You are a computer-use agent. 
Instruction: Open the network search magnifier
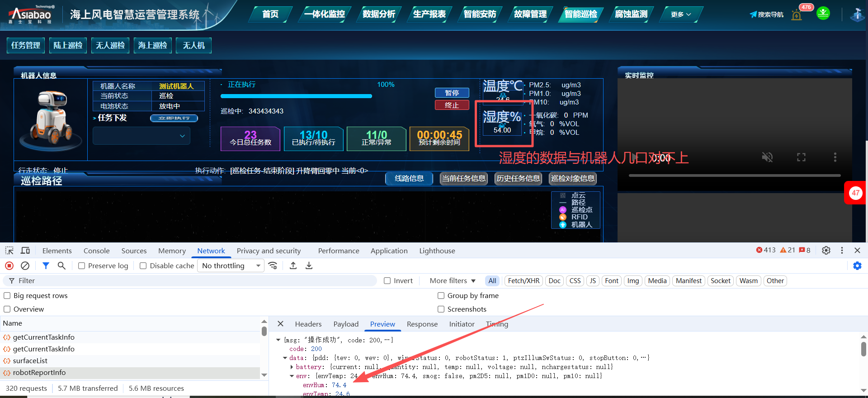tap(61, 265)
